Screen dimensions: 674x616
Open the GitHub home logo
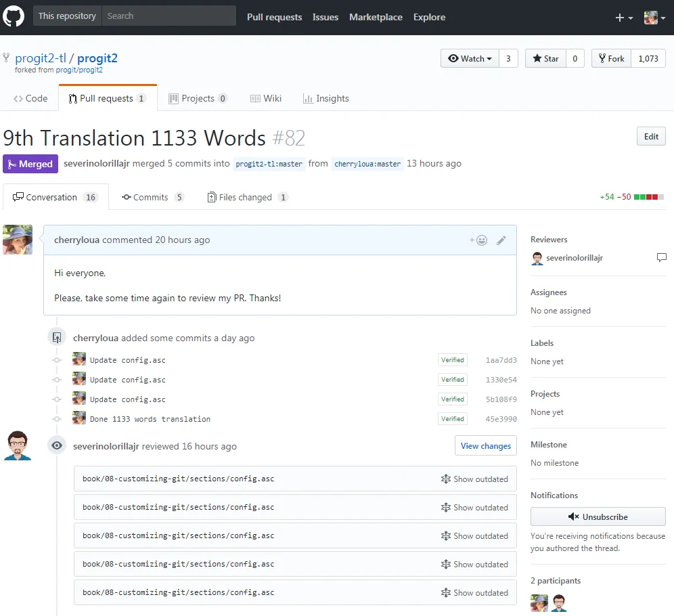click(14, 17)
